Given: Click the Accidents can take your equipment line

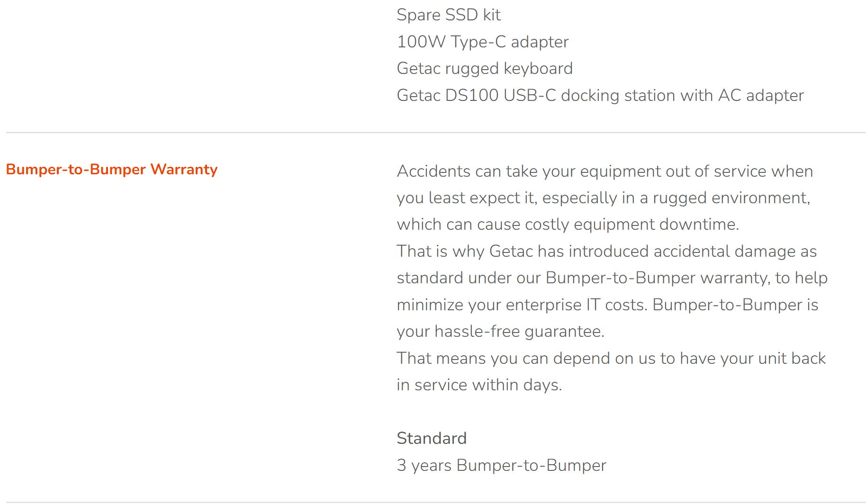Looking at the screenshot, I should click(605, 171).
